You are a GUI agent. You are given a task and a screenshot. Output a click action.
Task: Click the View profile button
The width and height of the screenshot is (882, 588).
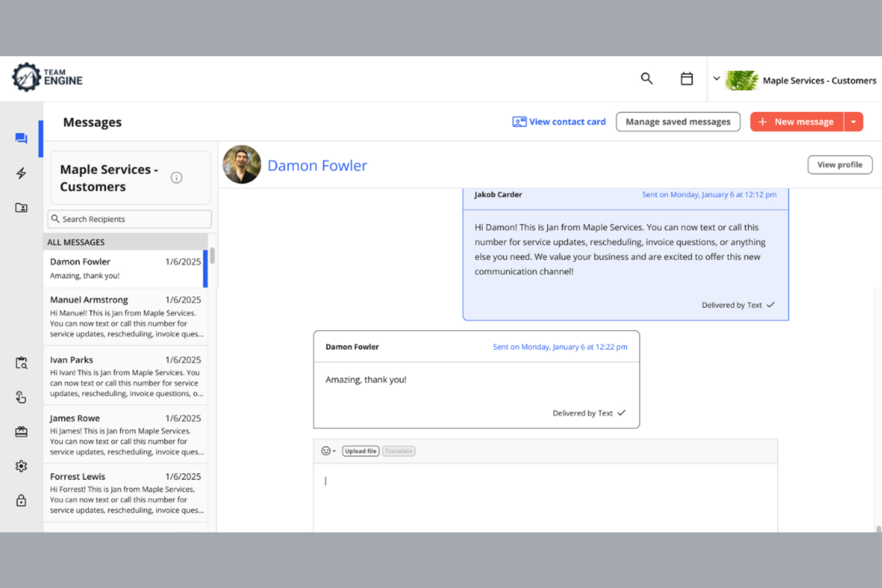[840, 164]
